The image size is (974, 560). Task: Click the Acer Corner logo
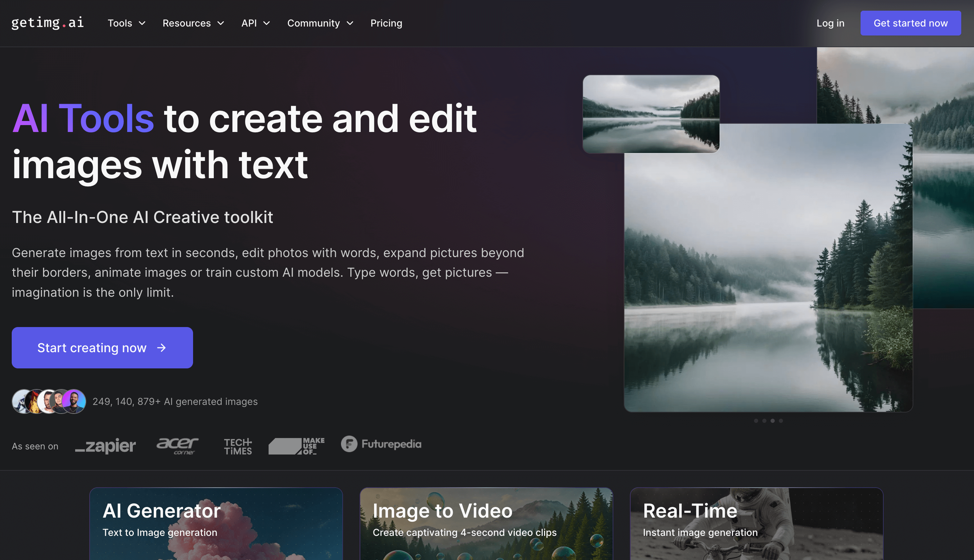pyautogui.click(x=177, y=446)
